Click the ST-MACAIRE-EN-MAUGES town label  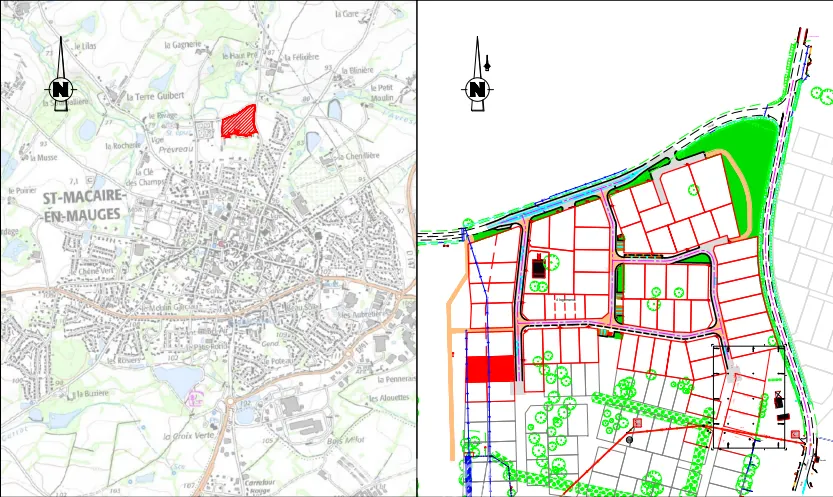click(82, 206)
